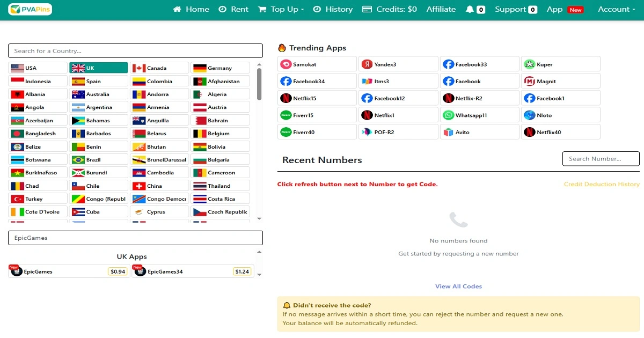644x338 pixels.
Task: Open the Samokat trending app
Action: coord(317,64)
